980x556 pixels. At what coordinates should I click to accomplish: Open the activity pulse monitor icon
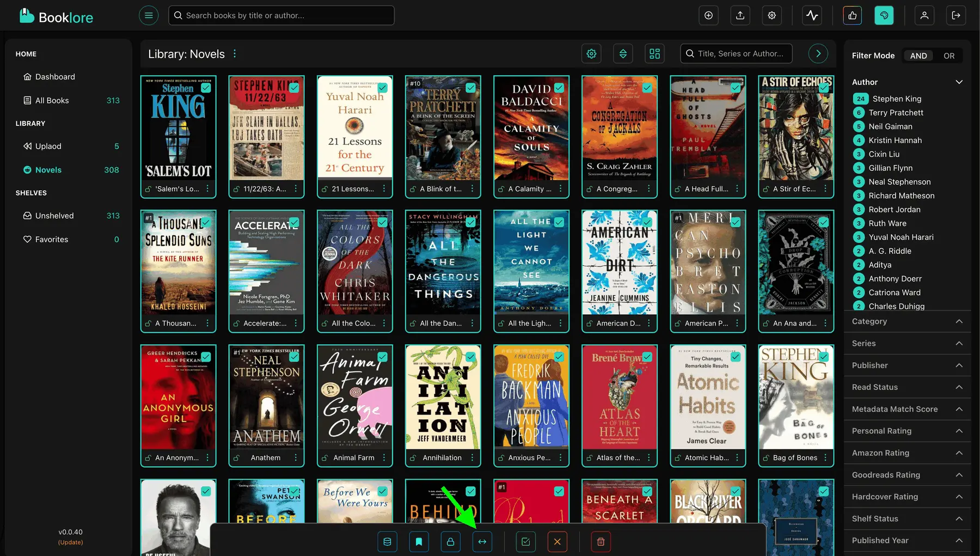(812, 15)
